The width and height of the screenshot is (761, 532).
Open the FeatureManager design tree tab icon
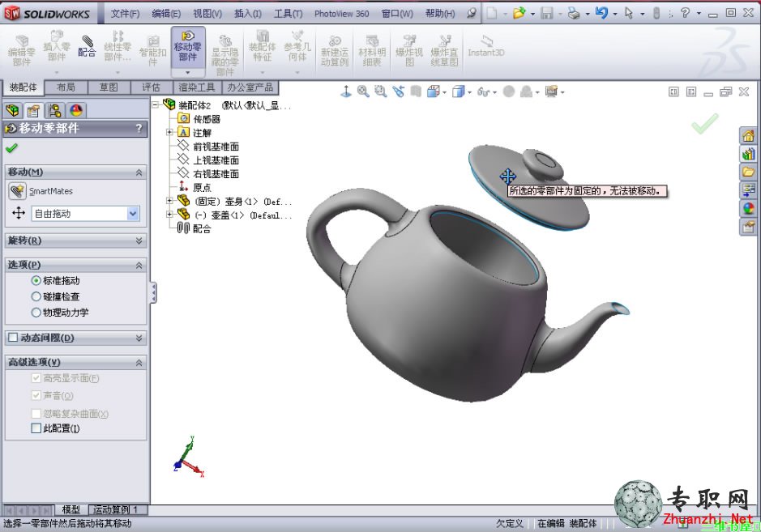(13, 111)
